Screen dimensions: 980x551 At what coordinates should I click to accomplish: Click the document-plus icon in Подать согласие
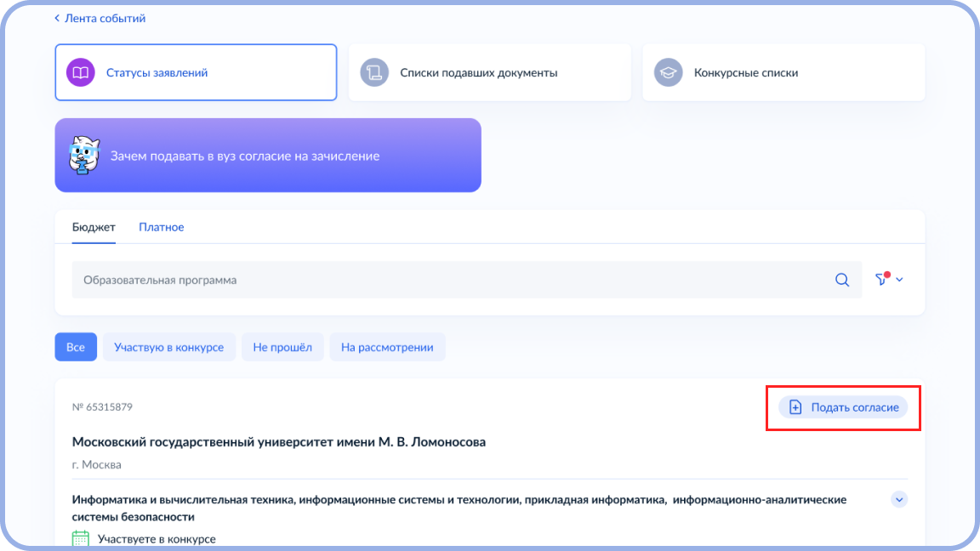click(x=795, y=407)
